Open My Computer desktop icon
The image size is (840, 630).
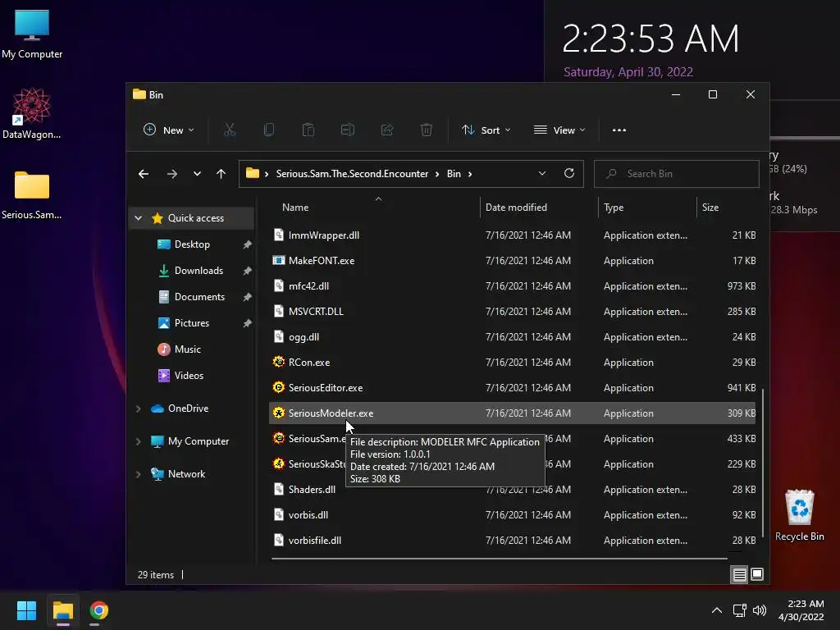32,33
